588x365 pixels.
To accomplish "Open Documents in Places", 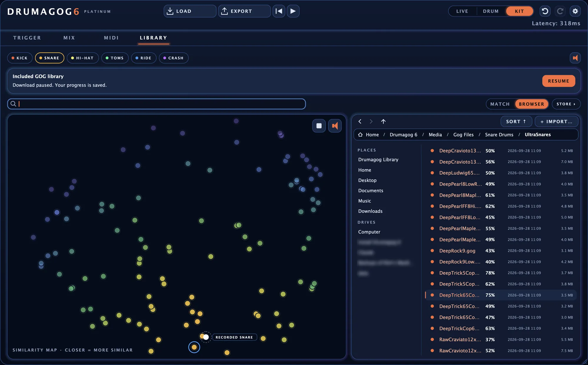I will coord(370,191).
